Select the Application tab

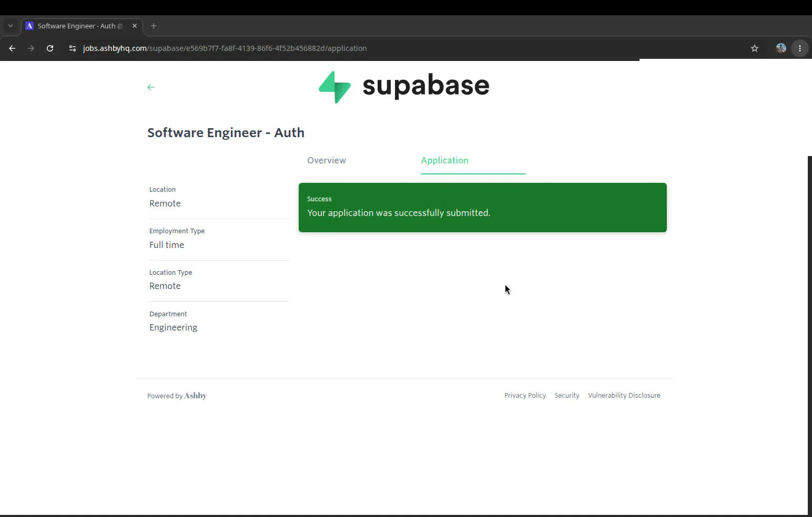pos(444,160)
